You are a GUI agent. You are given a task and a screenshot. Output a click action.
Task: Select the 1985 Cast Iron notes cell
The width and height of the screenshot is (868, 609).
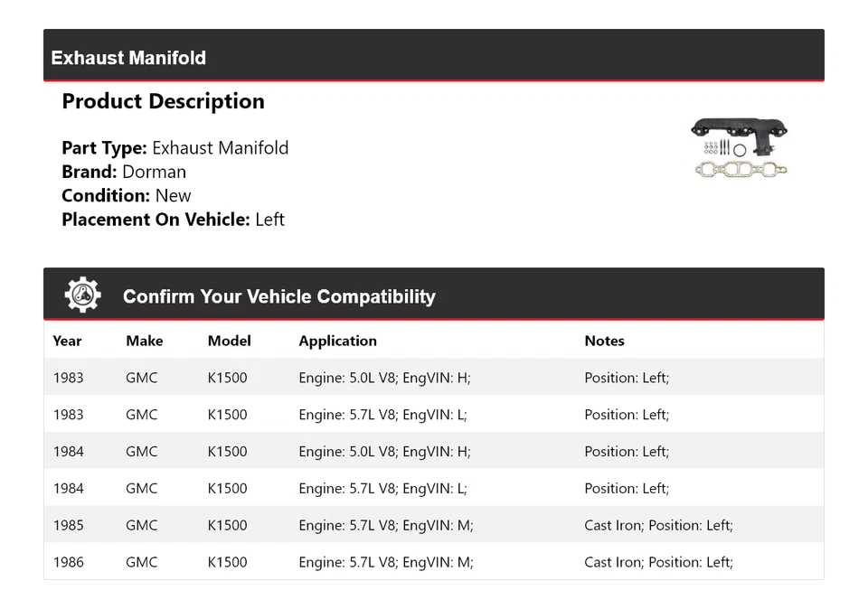pos(658,525)
